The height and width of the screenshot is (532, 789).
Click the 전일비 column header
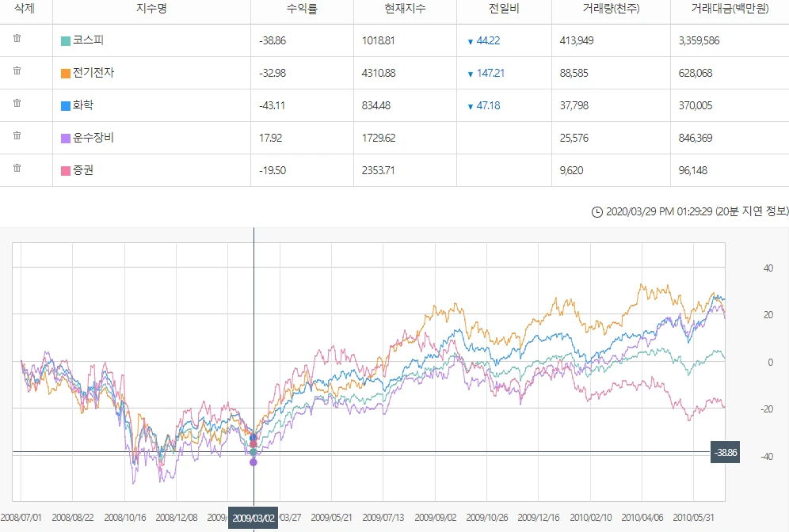[x=504, y=9]
